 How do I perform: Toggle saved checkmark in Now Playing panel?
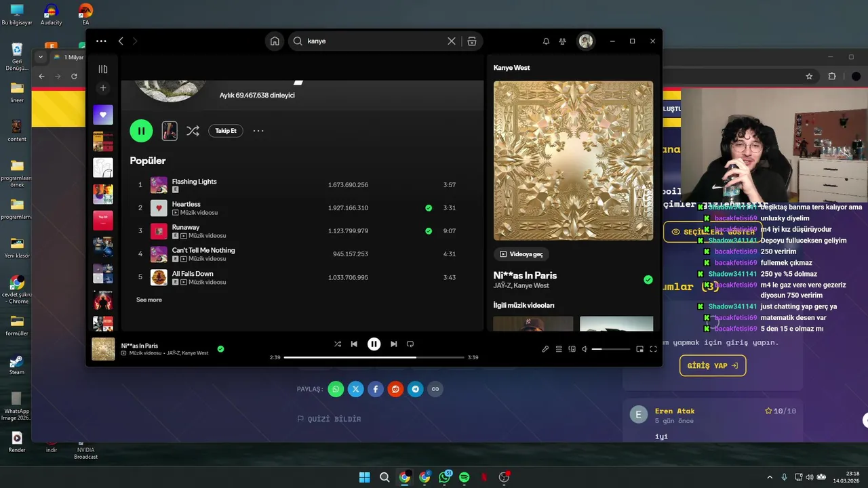[x=648, y=280]
